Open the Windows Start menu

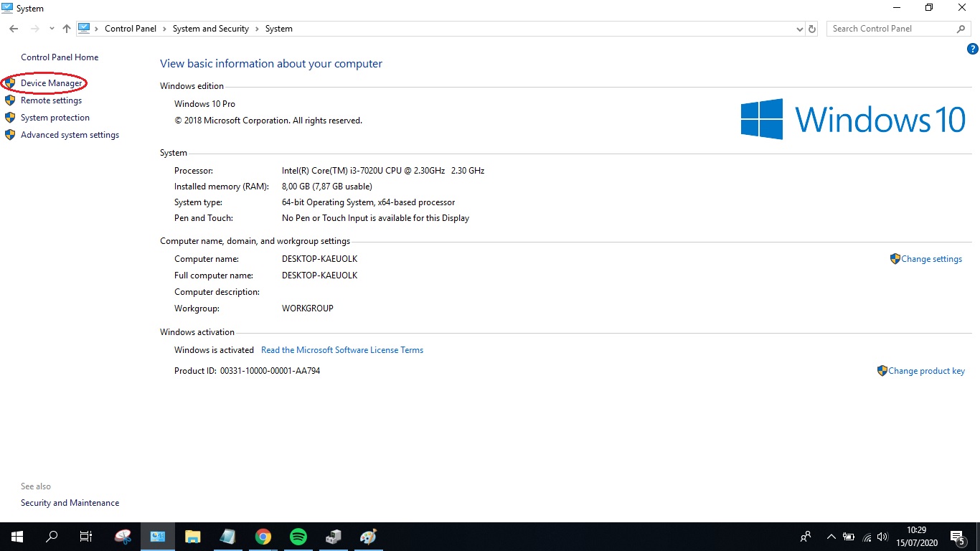pos(17,537)
